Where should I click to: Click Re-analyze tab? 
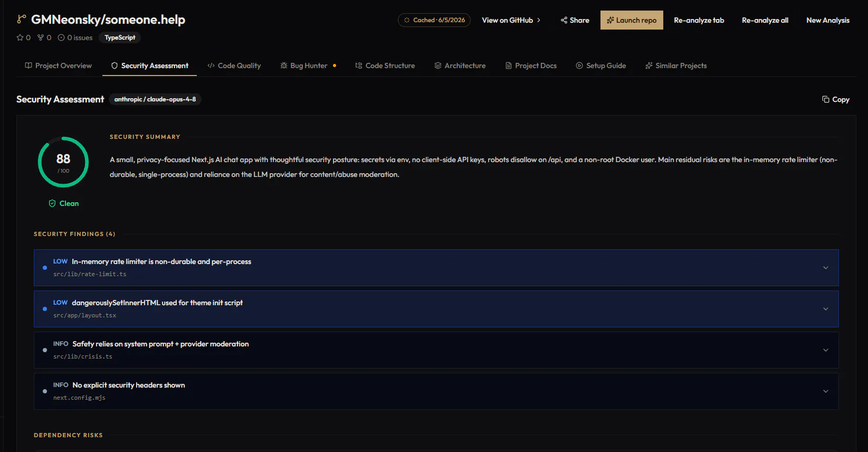pyautogui.click(x=699, y=20)
